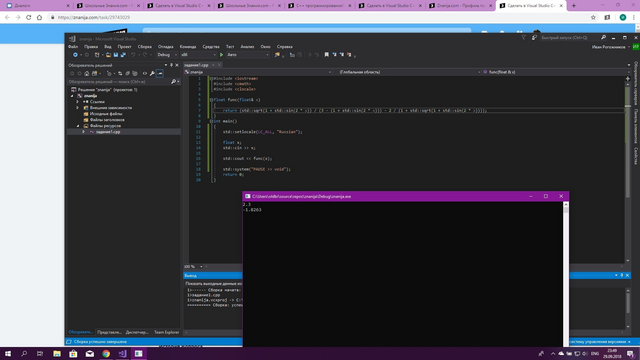Open Properties wrench icon in Solution Explorer
Screen dimensions: 640x360
[152, 73]
